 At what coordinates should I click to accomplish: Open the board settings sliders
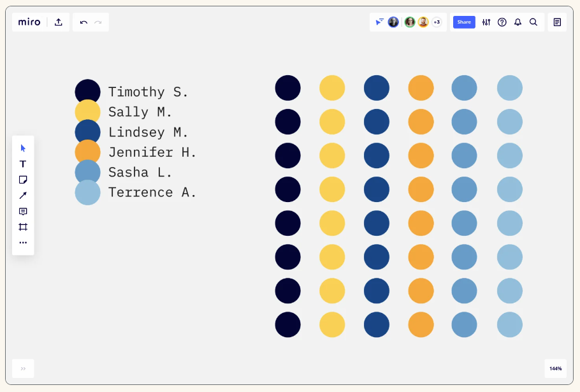pos(486,22)
